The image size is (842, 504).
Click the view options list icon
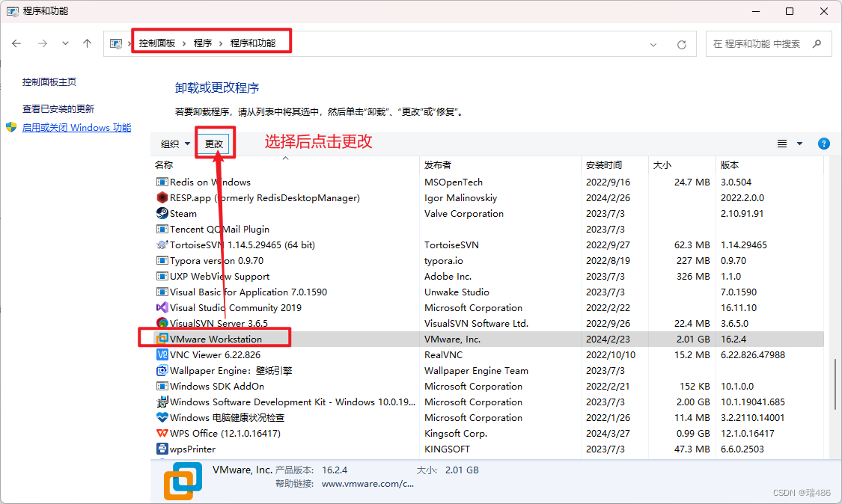782,144
